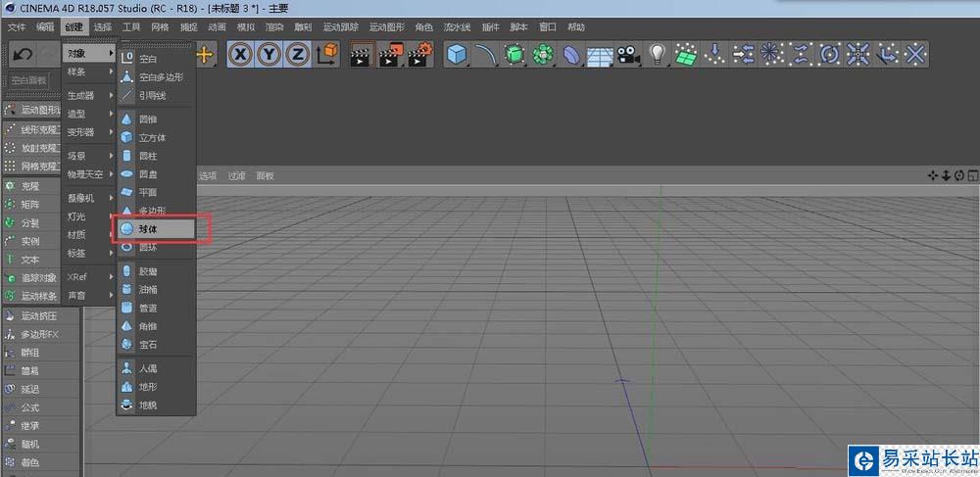The height and width of the screenshot is (477, 980).
Task: Click the viewport maximize toggle icon
Action: click(x=973, y=176)
